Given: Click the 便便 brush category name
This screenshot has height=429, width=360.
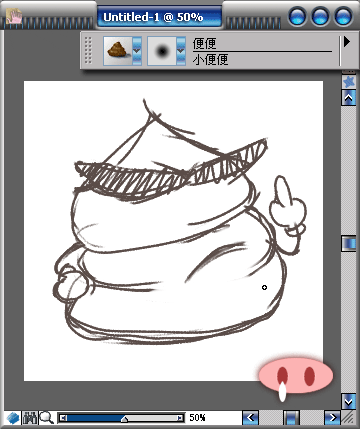Looking at the screenshot, I should tap(204, 44).
